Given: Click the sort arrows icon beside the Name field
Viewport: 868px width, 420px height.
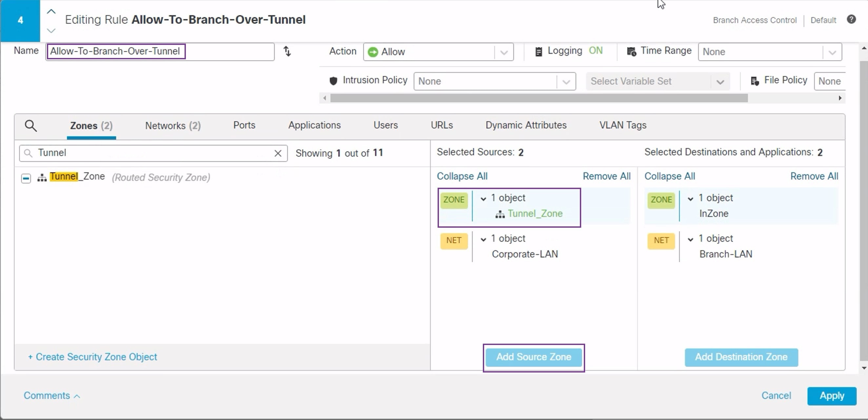Looking at the screenshot, I should (287, 51).
